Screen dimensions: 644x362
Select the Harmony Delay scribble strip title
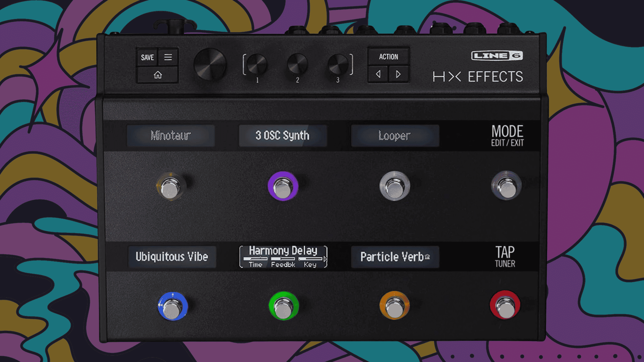(x=283, y=251)
